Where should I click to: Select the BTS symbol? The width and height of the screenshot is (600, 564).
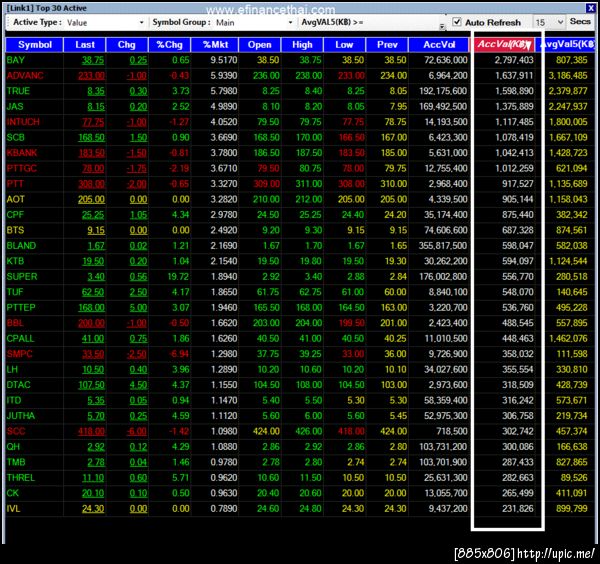coord(15,230)
